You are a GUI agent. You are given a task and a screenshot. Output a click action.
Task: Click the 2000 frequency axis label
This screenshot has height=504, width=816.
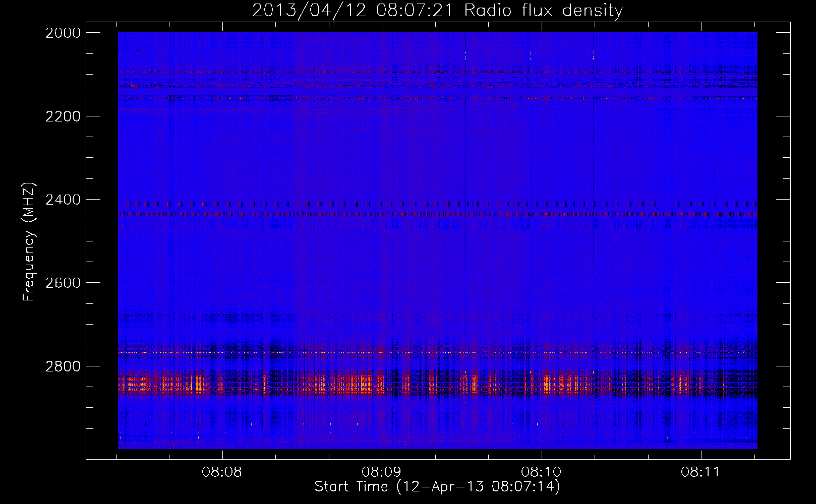pyautogui.click(x=63, y=33)
